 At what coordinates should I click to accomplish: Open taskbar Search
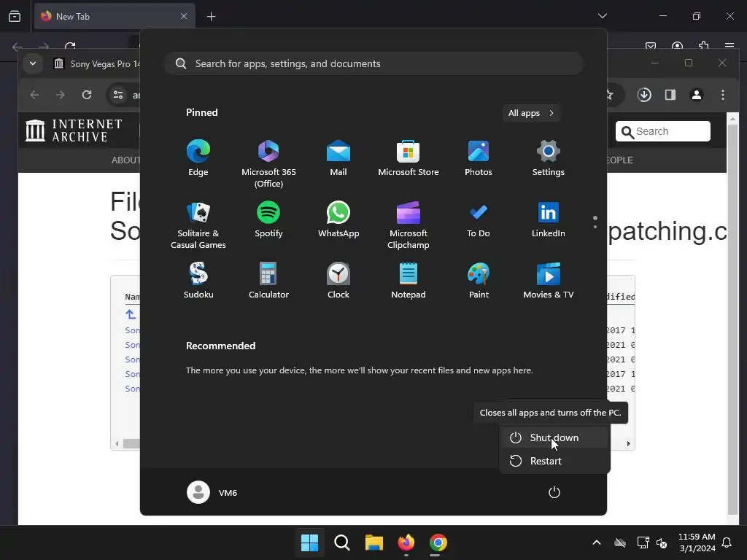pyautogui.click(x=341, y=542)
